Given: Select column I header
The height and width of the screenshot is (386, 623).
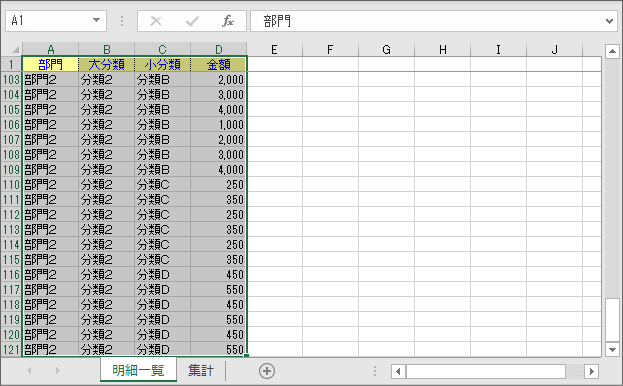Looking at the screenshot, I should pos(498,50).
